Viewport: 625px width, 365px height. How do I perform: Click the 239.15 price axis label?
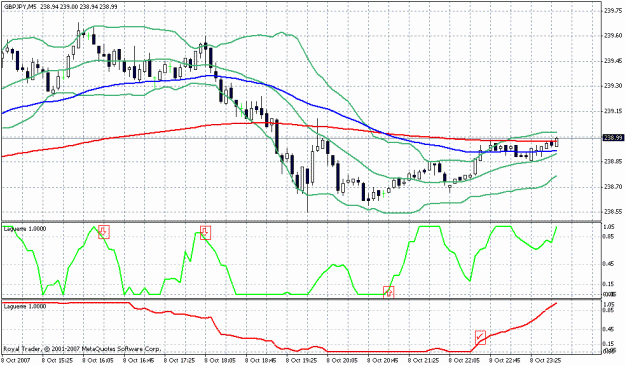(613, 111)
